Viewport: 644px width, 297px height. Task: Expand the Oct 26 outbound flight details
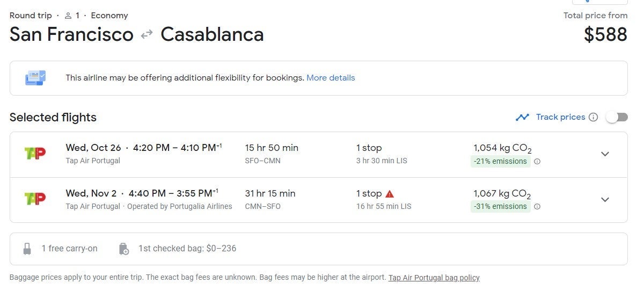click(605, 154)
